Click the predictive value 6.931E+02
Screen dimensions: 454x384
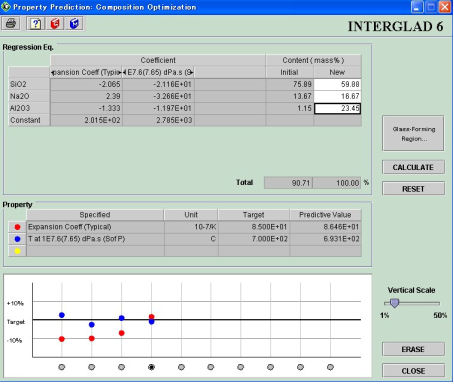(326, 239)
